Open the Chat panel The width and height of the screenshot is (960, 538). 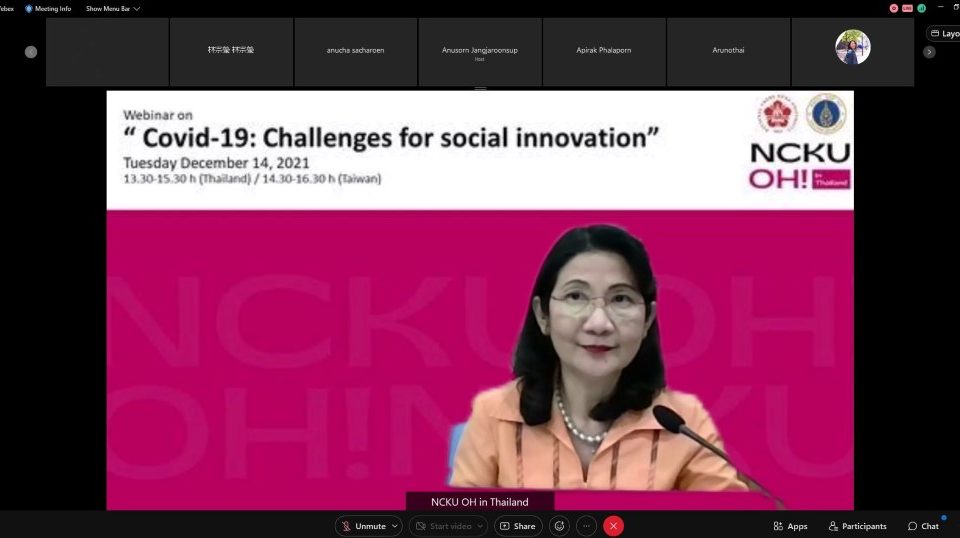click(x=923, y=526)
